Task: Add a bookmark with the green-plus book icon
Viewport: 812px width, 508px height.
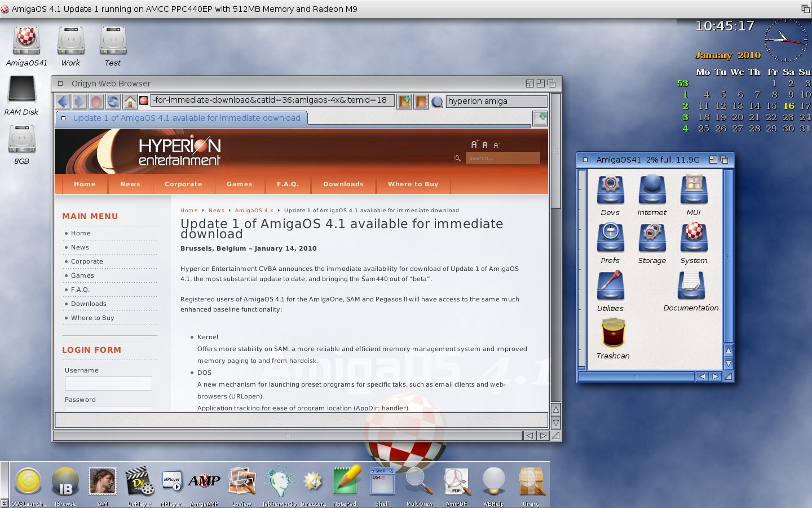Action: click(x=404, y=102)
